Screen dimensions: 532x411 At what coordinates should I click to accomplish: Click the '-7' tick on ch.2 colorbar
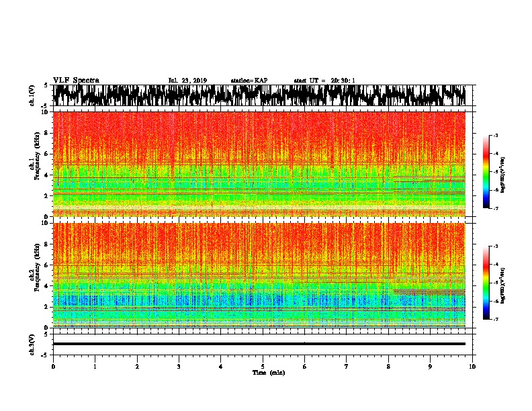pyautogui.click(x=496, y=320)
